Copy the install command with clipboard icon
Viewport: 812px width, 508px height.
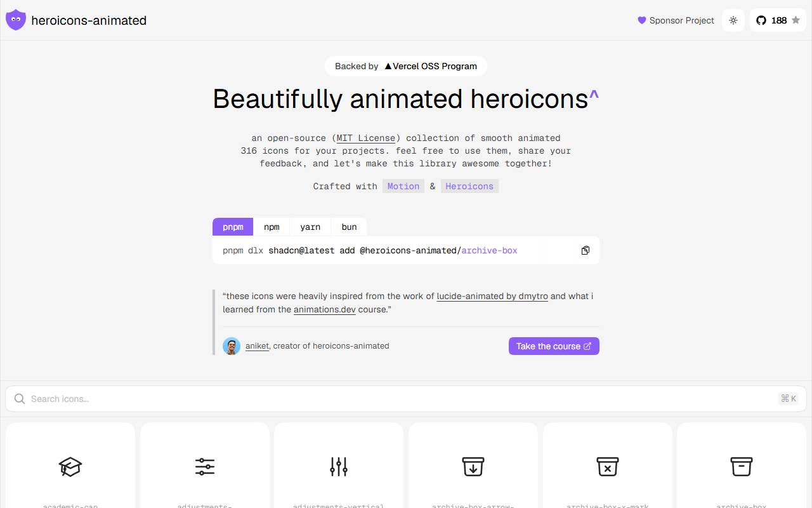pyautogui.click(x=586, y=250)
